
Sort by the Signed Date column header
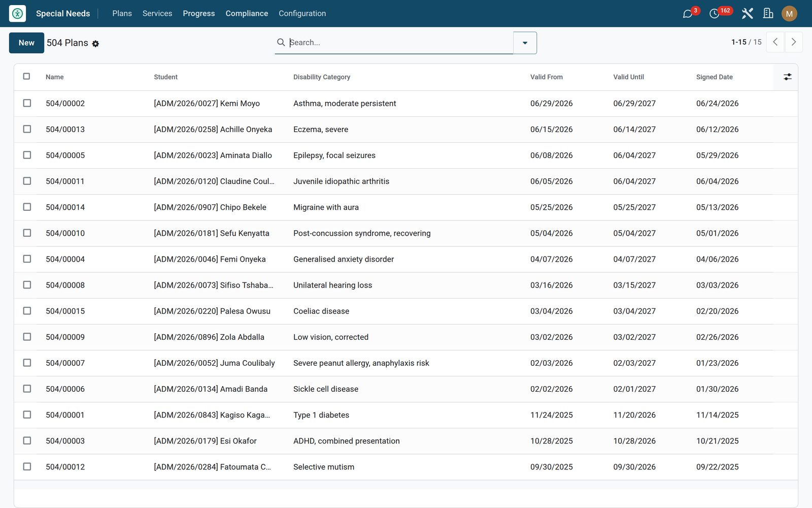(x=715, y=77)
